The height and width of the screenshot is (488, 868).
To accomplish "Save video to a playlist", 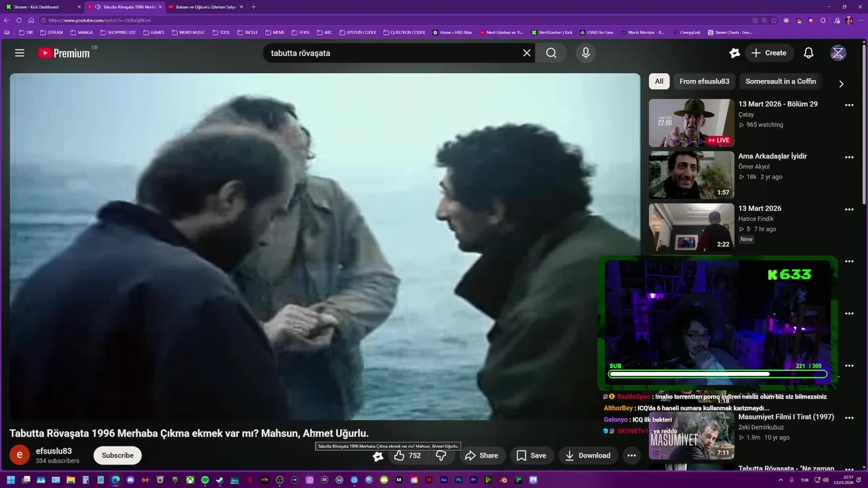I will pos(531,455).
